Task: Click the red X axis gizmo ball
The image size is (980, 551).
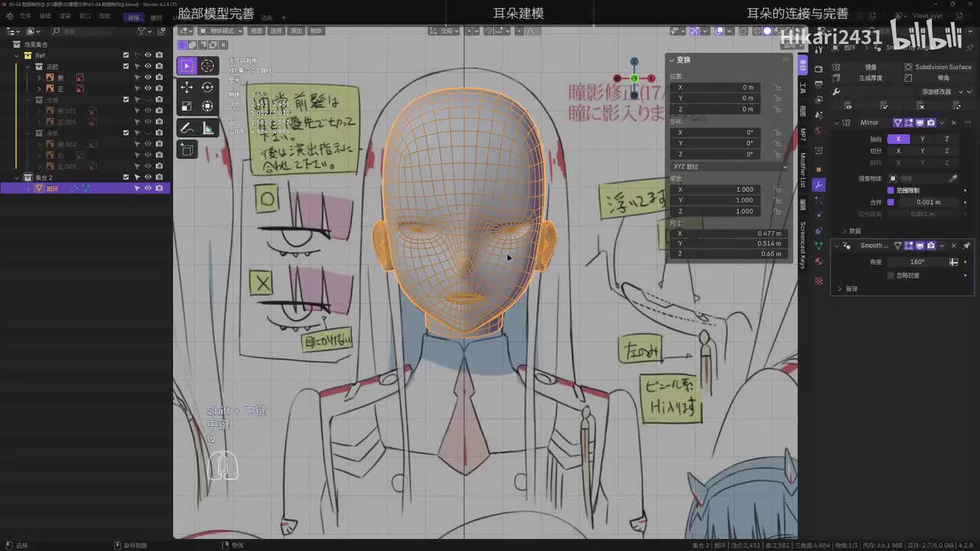Action: coord(652,78)
